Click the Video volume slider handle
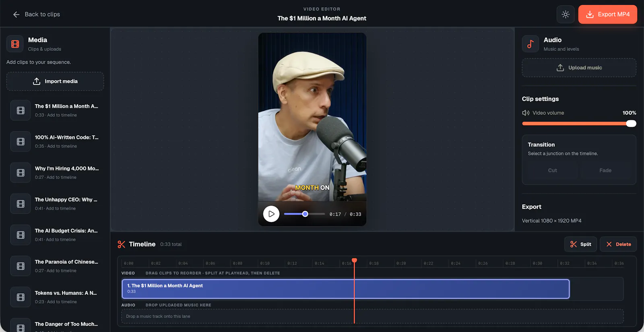This screenshot has width=644, height=332. coord(631,124)
